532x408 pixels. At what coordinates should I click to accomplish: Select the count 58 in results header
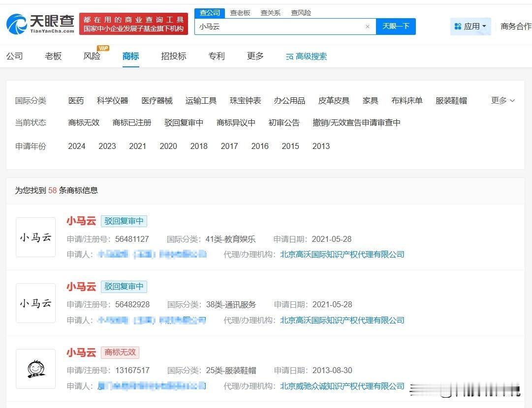52,190
